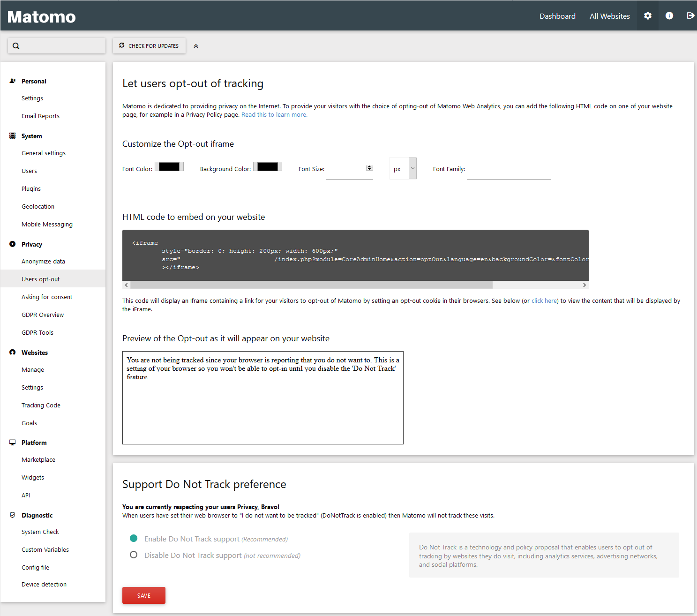The width and height of the screenshot is (697, 616).
Task: Click the Font Size spinner arrows
Action: click(369, 168)
